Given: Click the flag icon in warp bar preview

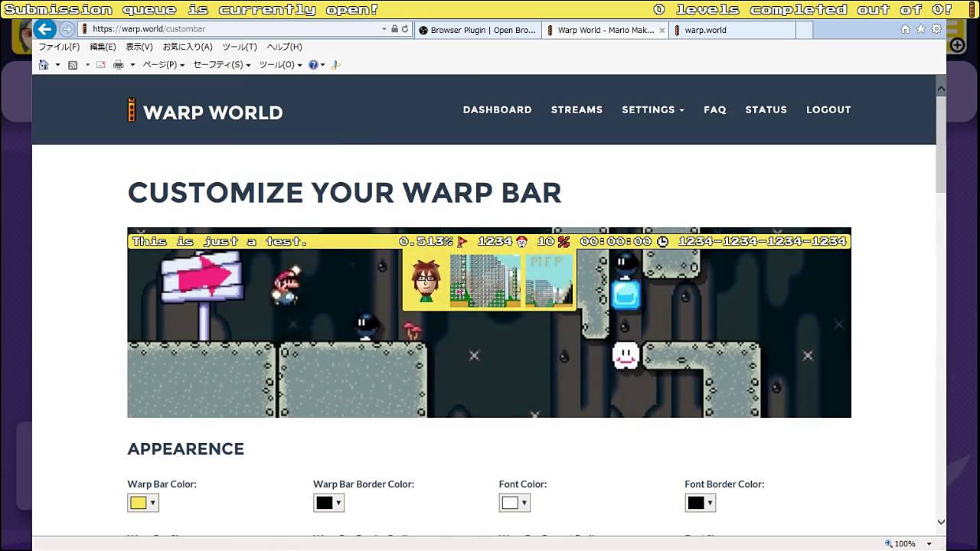Looking at the screenshot, I should (462, 241).
